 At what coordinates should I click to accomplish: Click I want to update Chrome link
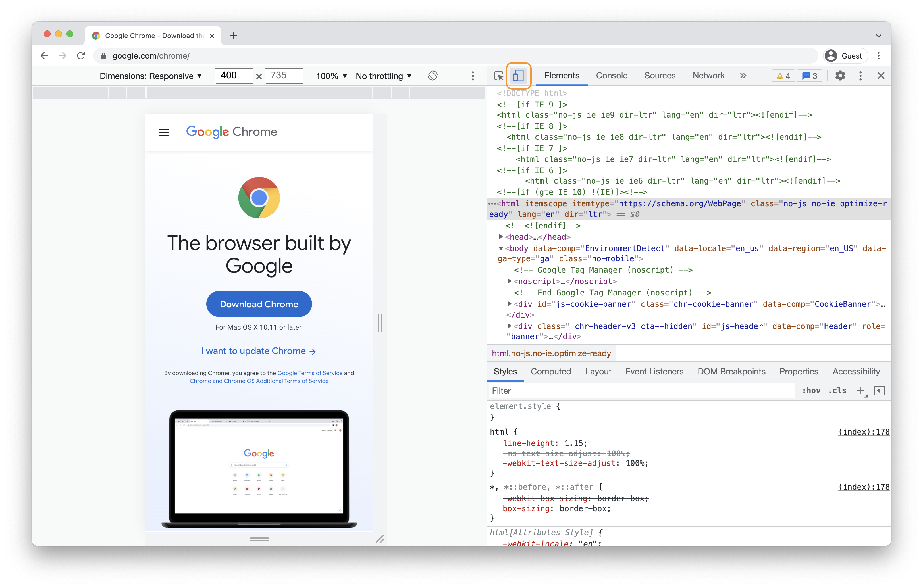coord(259,351)
